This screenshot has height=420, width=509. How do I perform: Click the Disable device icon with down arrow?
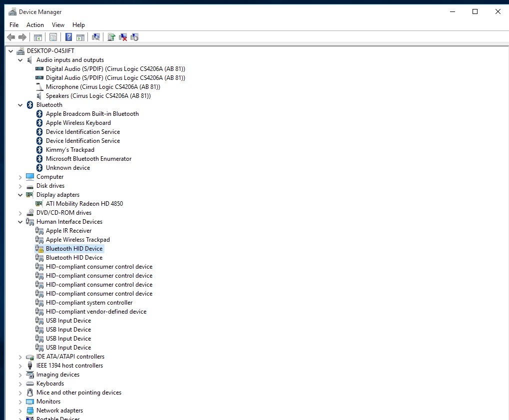134,37
